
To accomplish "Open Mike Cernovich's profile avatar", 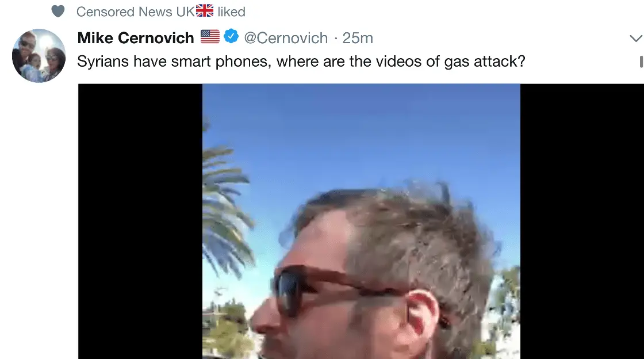I will (x=39, y=55).
